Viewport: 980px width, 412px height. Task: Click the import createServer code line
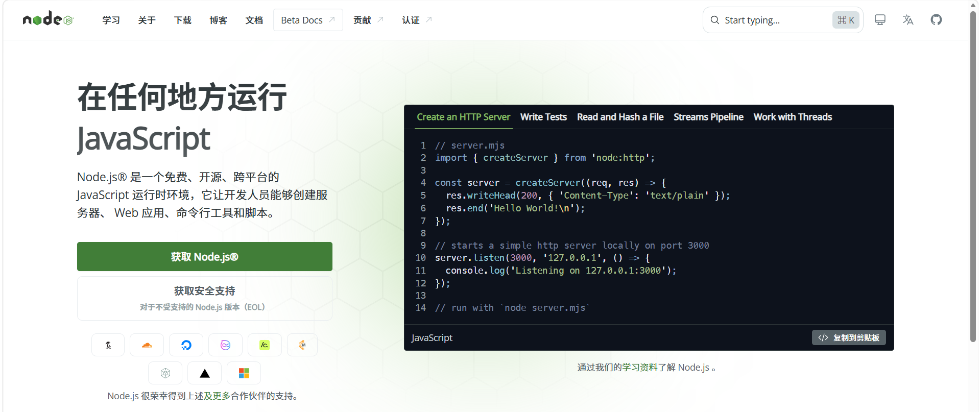click(x=545, y=158)
